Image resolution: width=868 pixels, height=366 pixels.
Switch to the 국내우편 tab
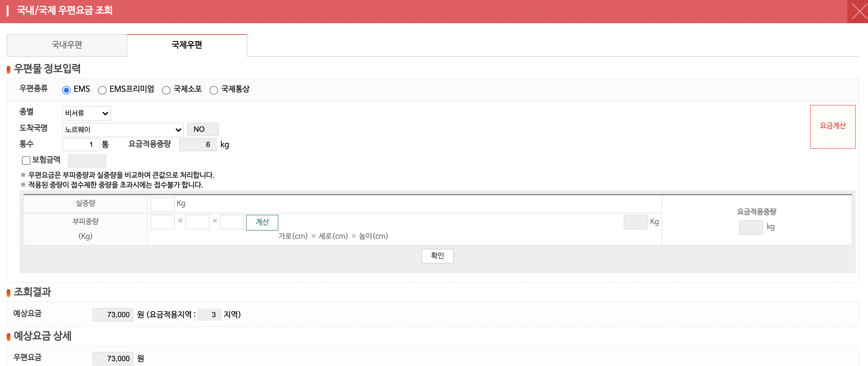(x=67, y=45)
